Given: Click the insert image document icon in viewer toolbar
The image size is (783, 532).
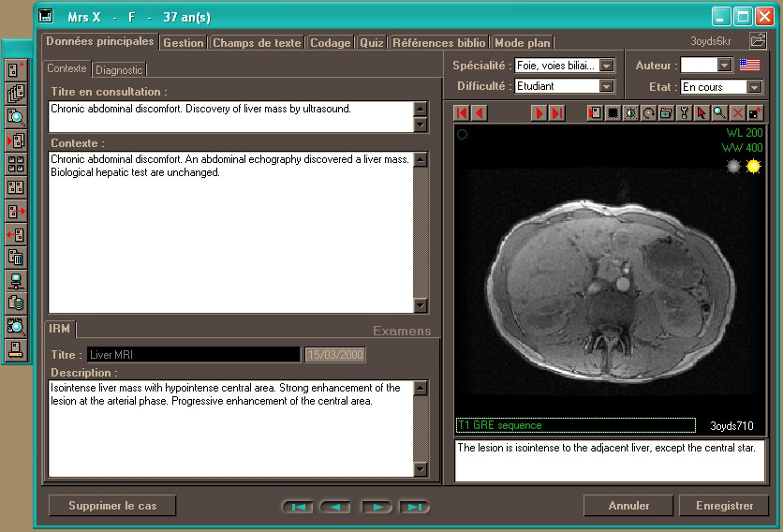Looking at the screenshot, I should click(595, 113).
